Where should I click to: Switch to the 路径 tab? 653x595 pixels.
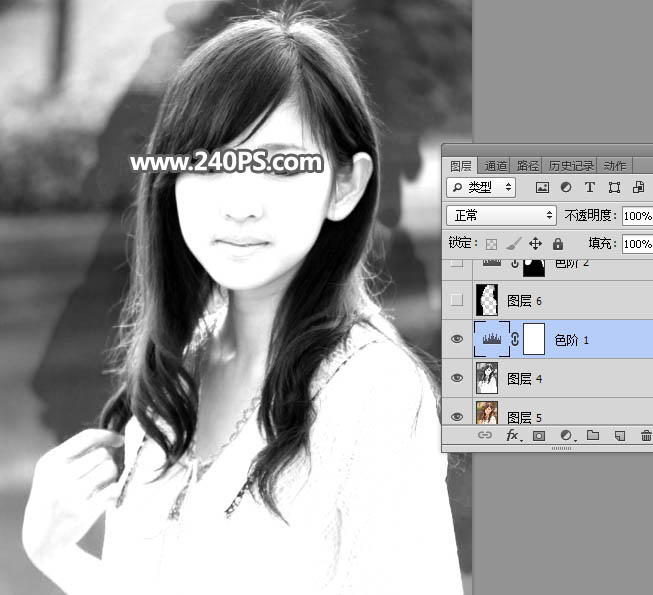click(527, 166)
